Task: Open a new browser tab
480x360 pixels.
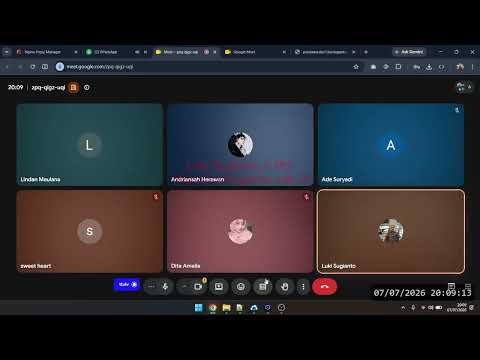Action: pos(366,52)
